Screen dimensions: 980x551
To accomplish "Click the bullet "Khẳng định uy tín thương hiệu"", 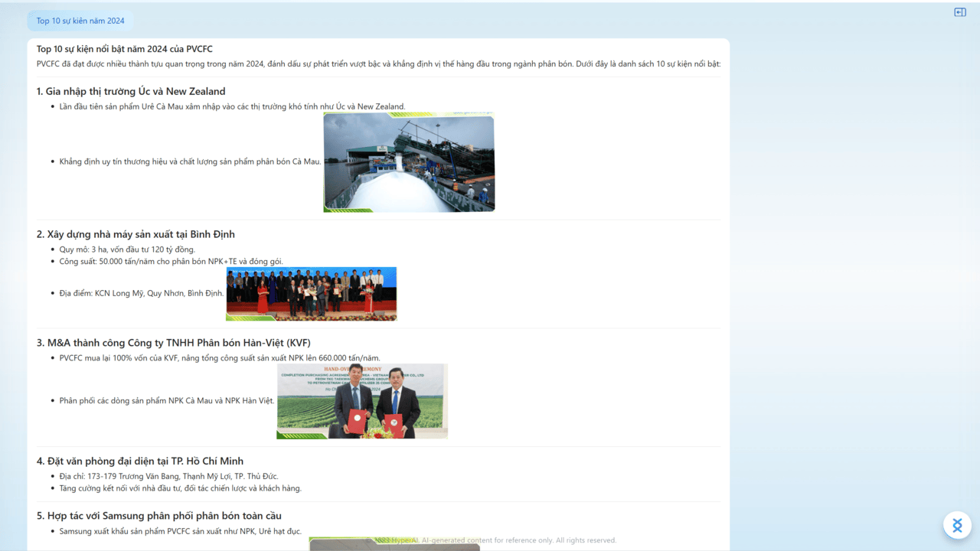I will pos(190,161).
